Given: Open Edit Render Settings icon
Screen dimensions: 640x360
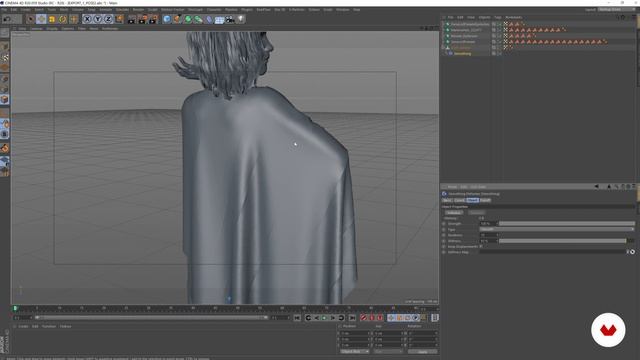Looking at the screenshot, I should 153,19.
